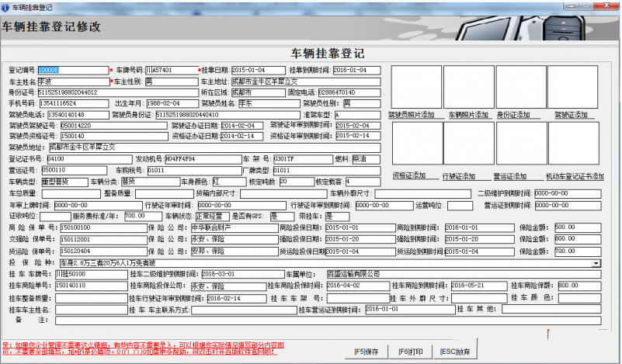Select the 行驶证 image thumbnail box
The image size is (622, 364).
[469, 143]
